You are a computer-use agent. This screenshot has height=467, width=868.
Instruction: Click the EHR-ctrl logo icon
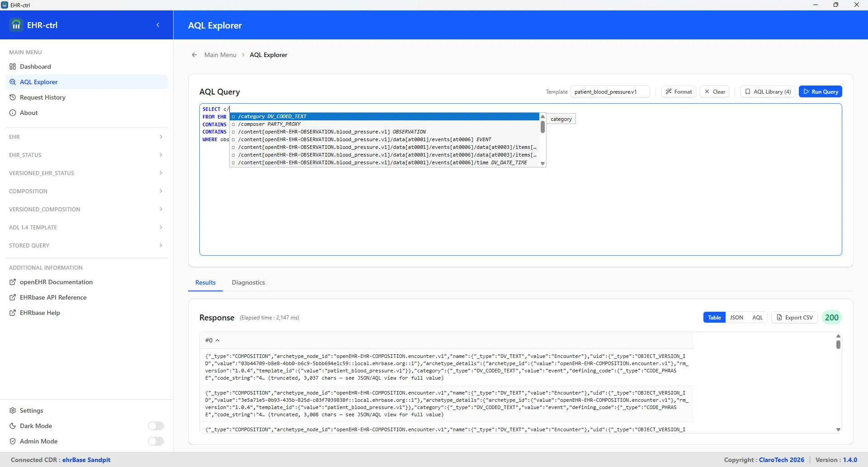tap(16, 25)
